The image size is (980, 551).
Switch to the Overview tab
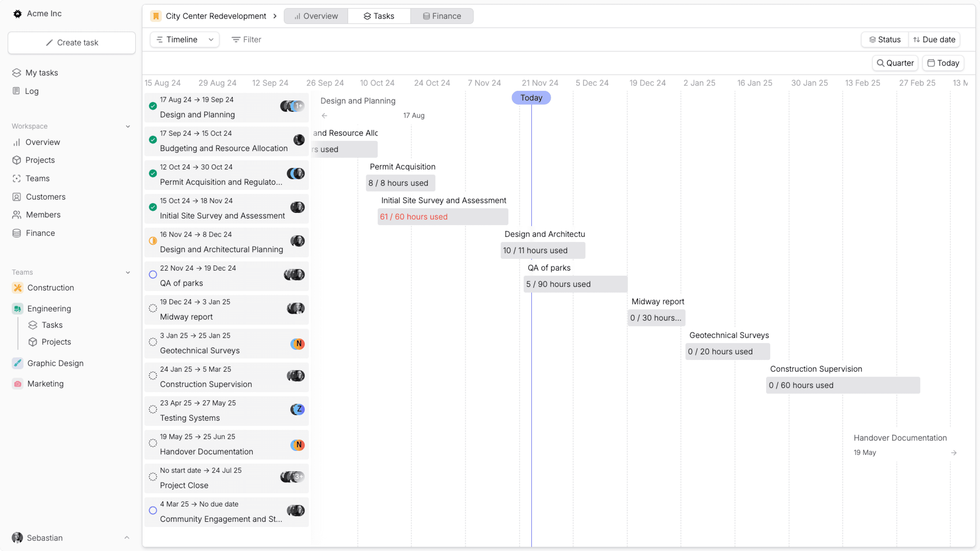(316, 16)
